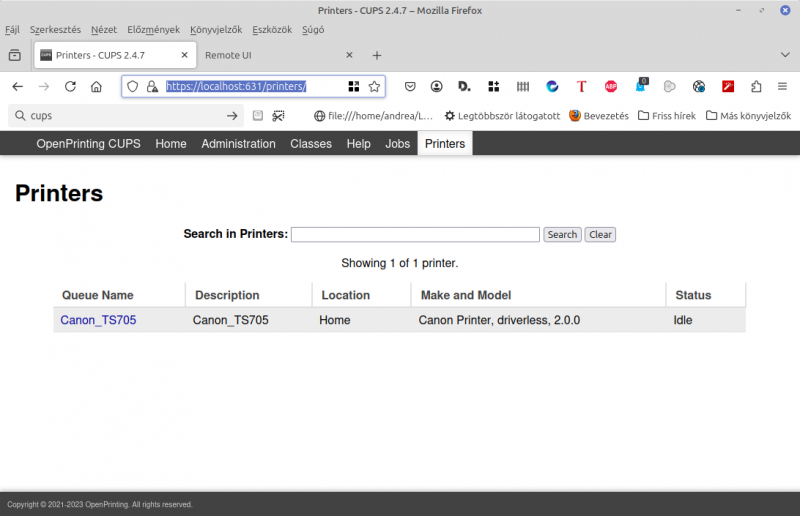This screenshot has width=800, height=516.
Task: Switch to the Remote UI tab
Action: coord(265,55)
